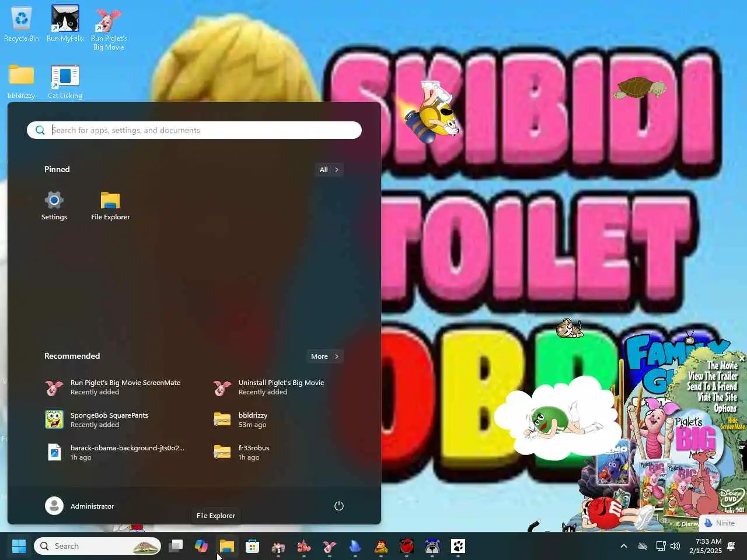Click the Piglet taskbar icon
747x560 pixels.
(x=330, y=546)
